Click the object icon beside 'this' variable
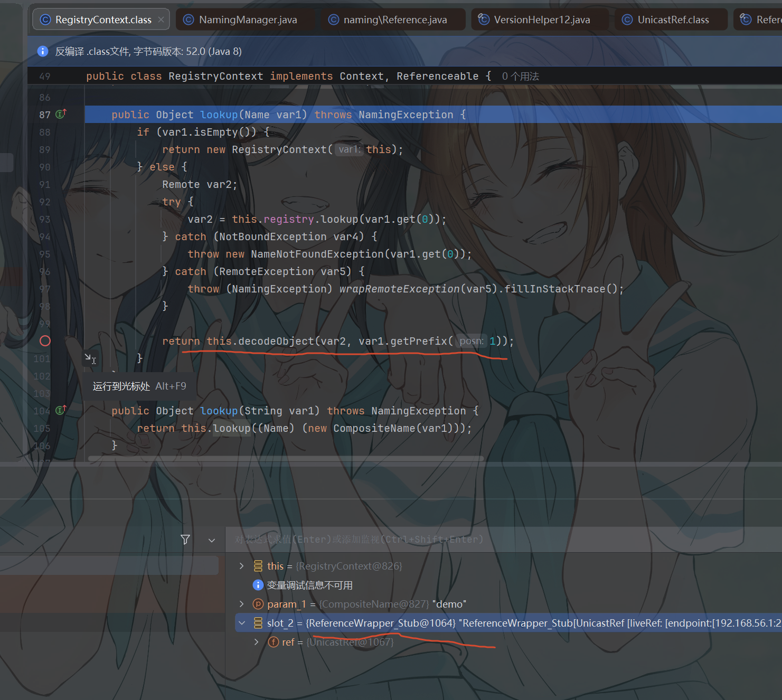 (258, 566)
